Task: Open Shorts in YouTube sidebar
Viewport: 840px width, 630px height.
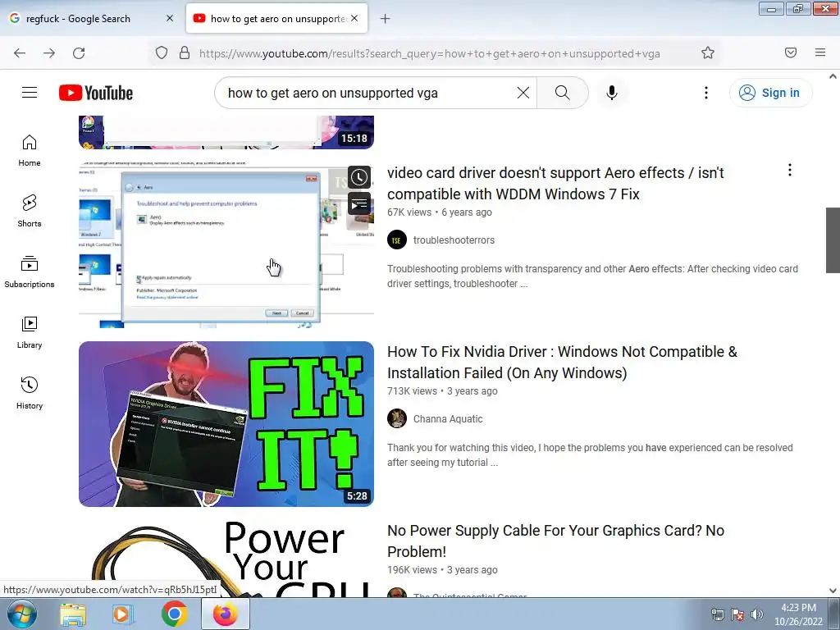Action: point(30,211)
